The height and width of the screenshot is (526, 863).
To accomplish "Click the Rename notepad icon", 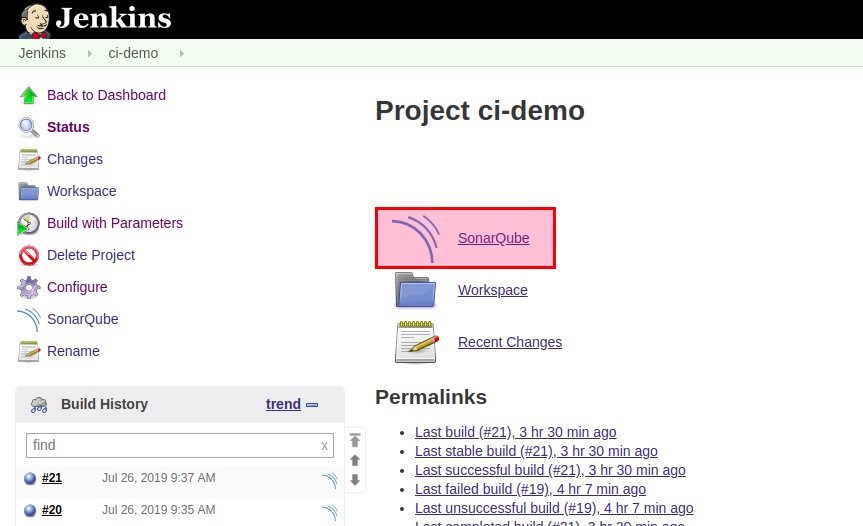I will 29,351.
